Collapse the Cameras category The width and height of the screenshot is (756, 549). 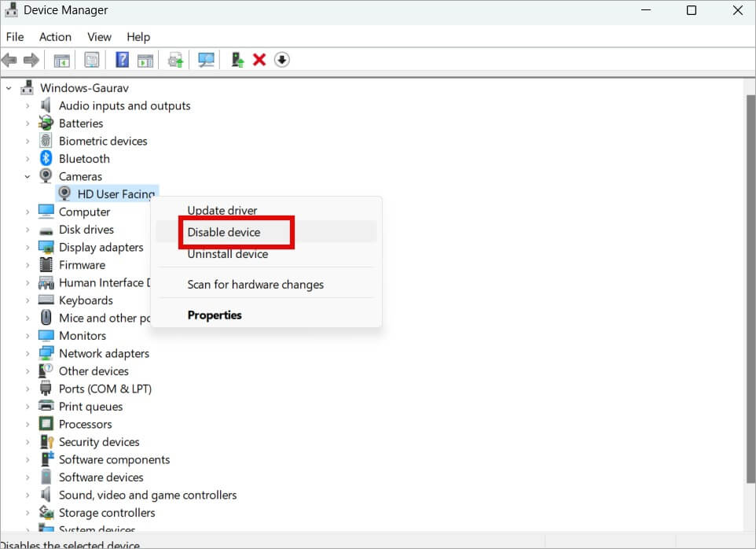point(28,177)
